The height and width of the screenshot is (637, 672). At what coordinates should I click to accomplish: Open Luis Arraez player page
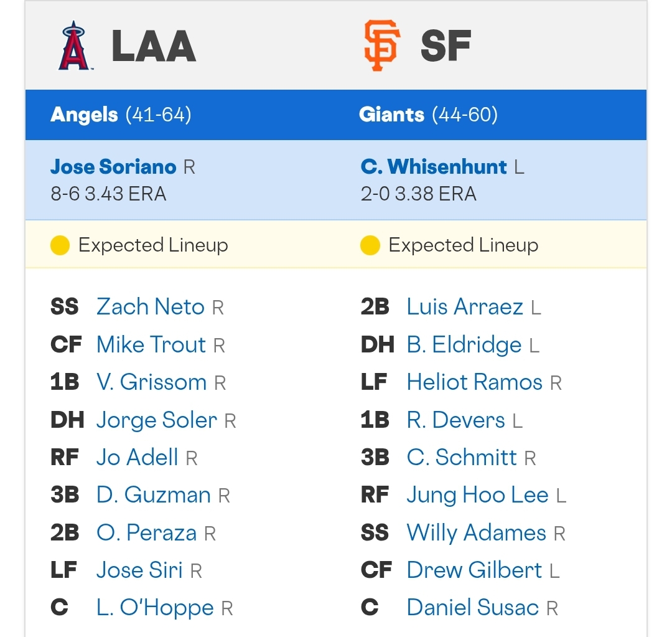click(465, 307)
